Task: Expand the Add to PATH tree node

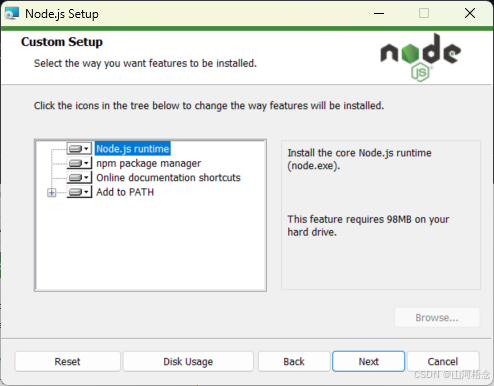Action: click(x=51, y=193)
